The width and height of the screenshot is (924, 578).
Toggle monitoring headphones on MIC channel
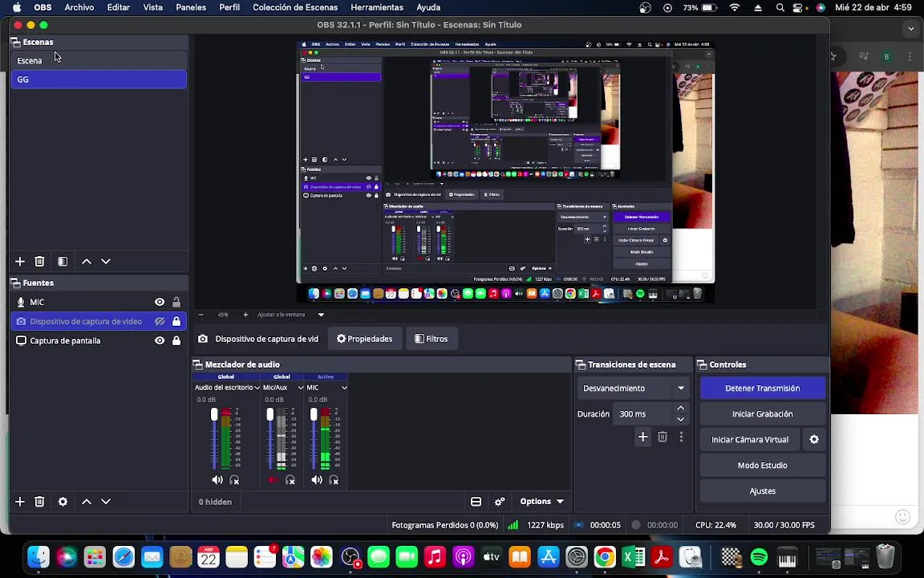(x=334, y=479)
